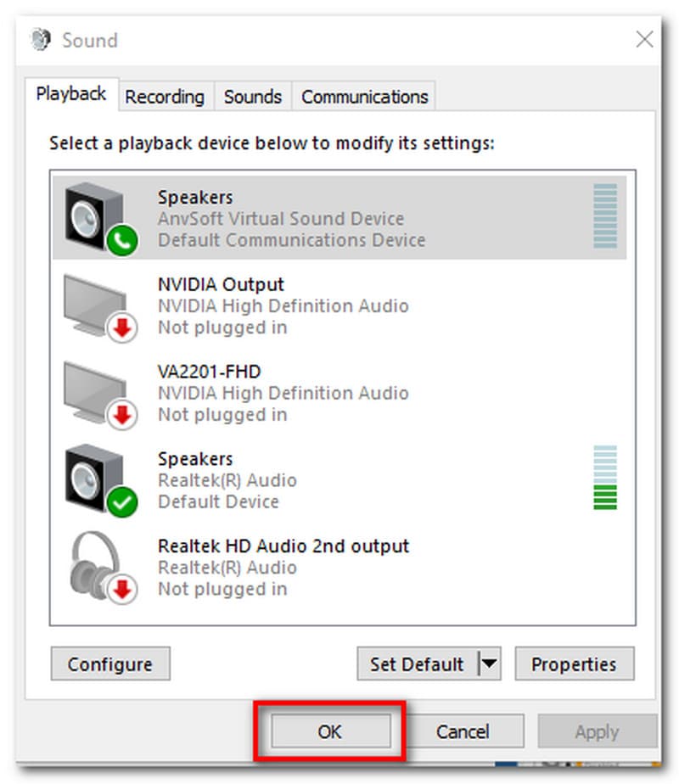Open the Communications tab

[x=364, y=97]
